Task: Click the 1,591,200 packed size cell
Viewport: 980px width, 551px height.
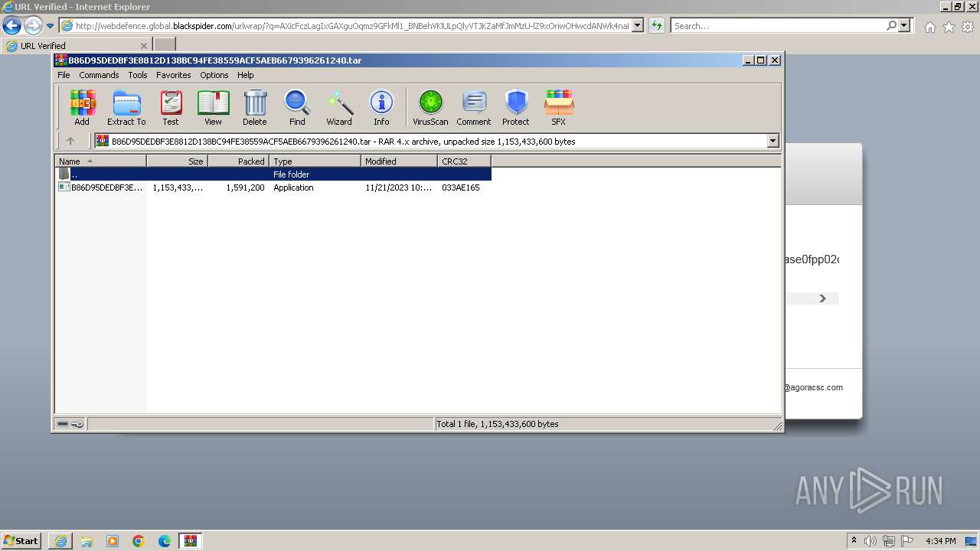Action: tap(245, 187)
